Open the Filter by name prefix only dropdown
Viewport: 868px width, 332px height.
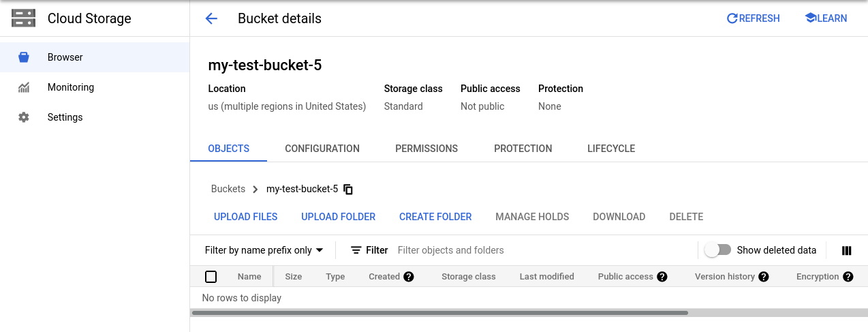[x=264, y=250]
